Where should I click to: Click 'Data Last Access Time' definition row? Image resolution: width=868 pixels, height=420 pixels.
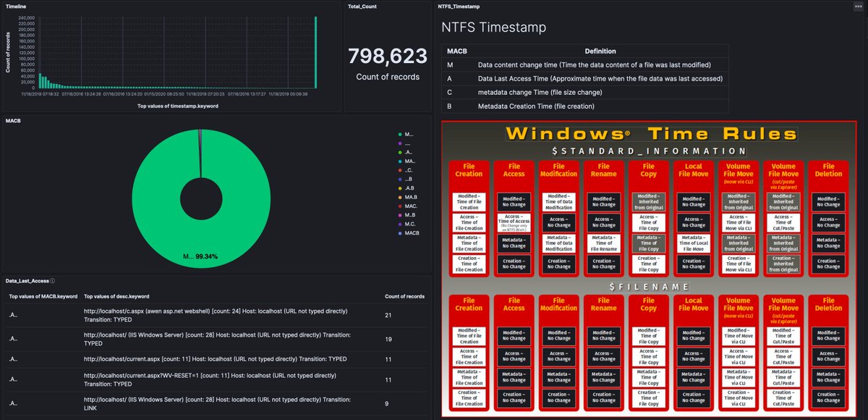pos(585,78)
